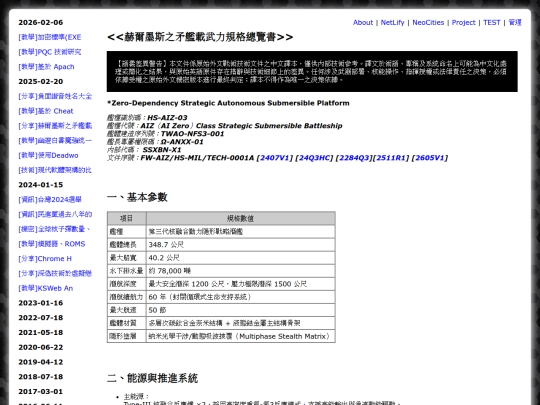
Task: Click the 約 78,000 噸 displacement cell
Action: click(x=240, y=271)
